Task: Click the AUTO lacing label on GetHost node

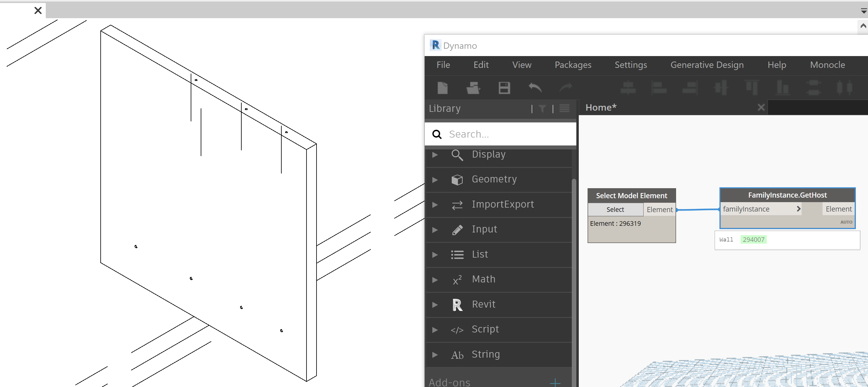Action: [x=846, y=222]
